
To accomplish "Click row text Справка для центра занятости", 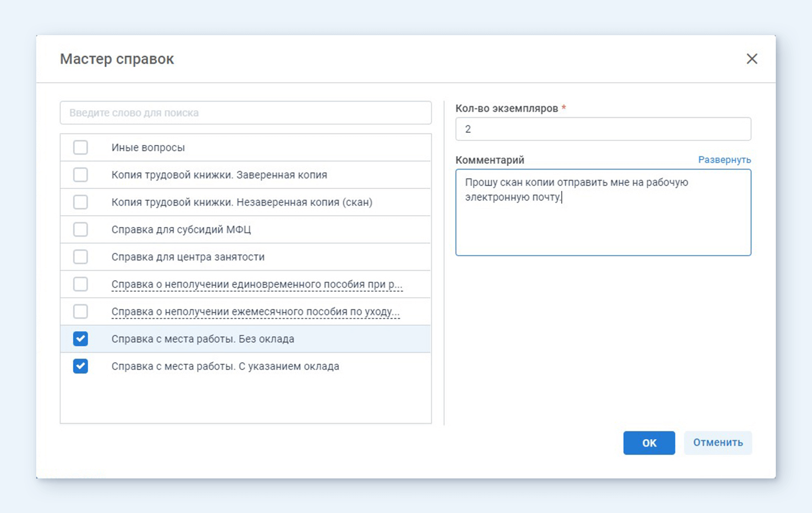I will pos(188,257).
